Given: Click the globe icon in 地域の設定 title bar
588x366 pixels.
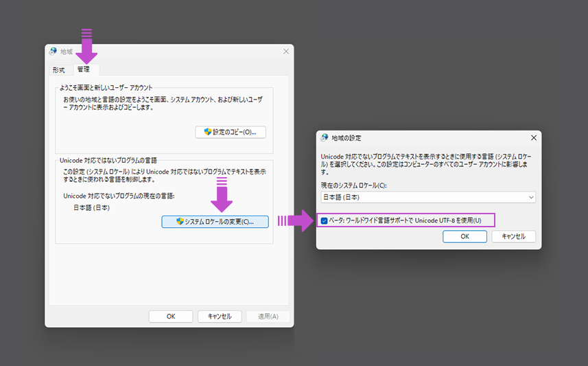Looking at the screenshot, I should (325, 137).
